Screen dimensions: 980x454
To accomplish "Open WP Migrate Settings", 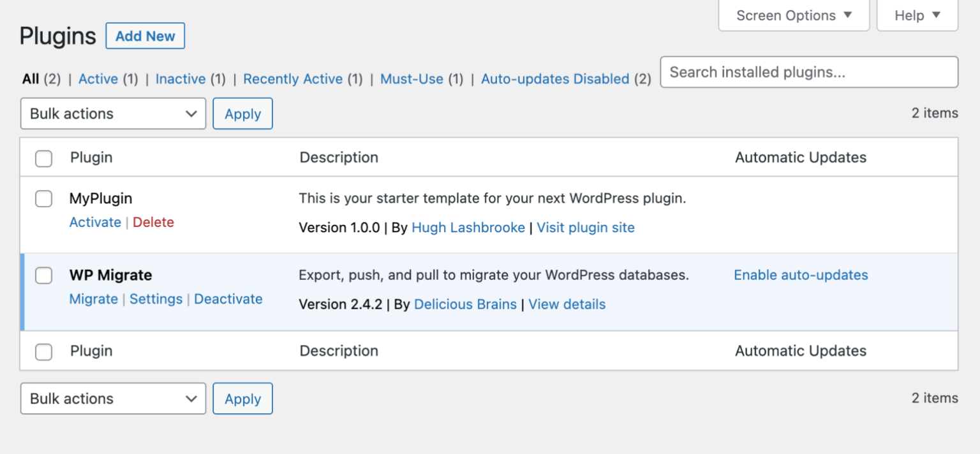I will [156, 298].
